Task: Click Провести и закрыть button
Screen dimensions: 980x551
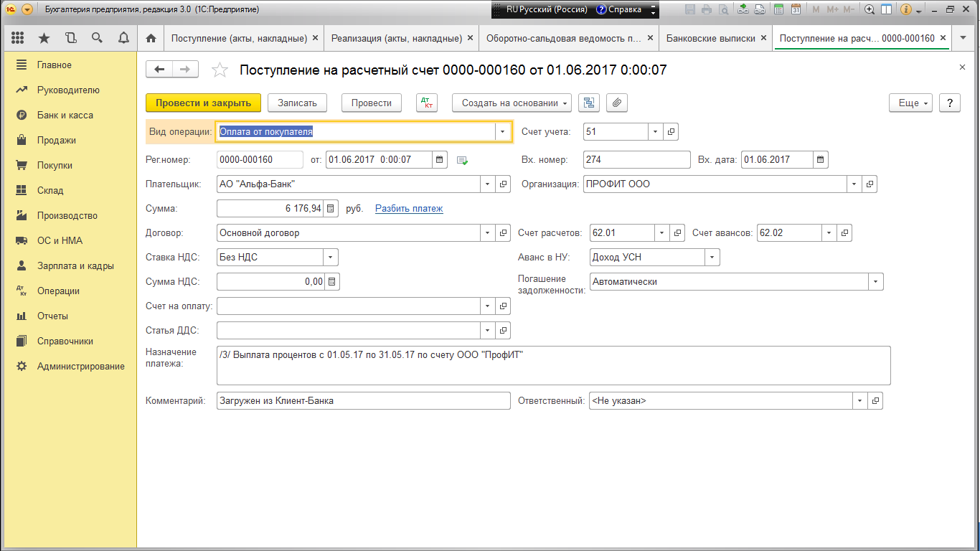Action: (x=203, y=103)
